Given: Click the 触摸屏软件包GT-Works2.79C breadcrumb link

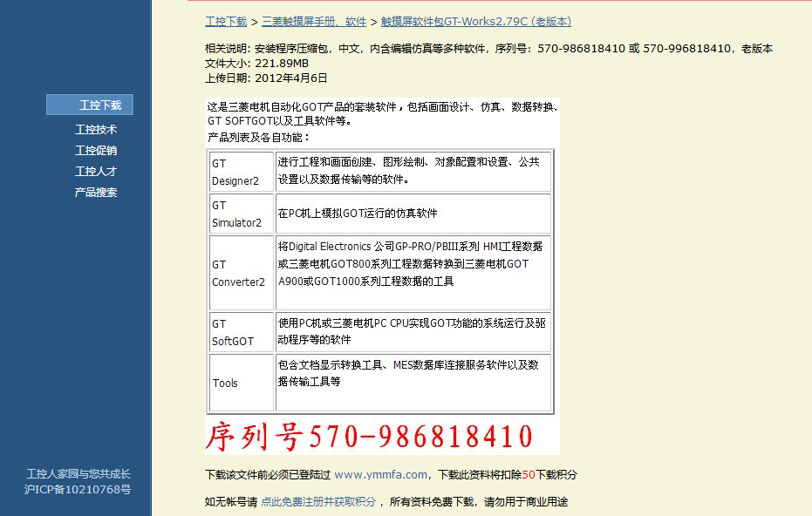Looking at the screenshot, I should click(476, 22).
